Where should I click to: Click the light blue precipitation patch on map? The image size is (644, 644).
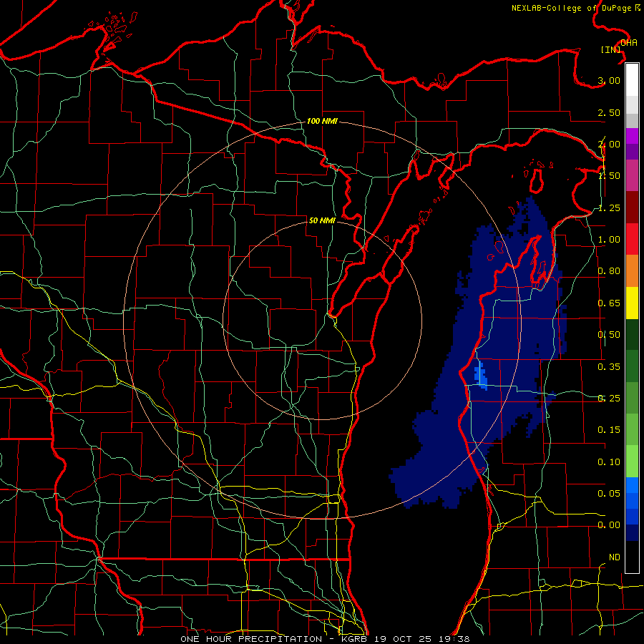(481, 376)
